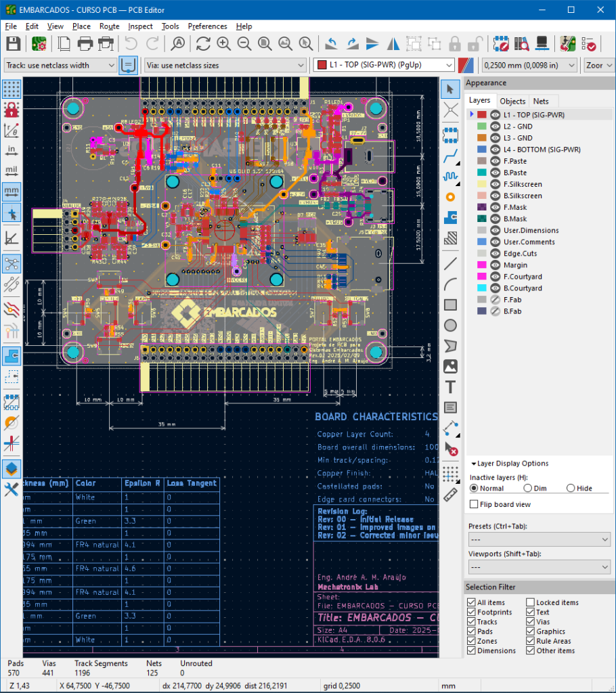Select the Draw Rectangle tool
Image resolution: width=616 pixels, height=693 pixels.
450,305
